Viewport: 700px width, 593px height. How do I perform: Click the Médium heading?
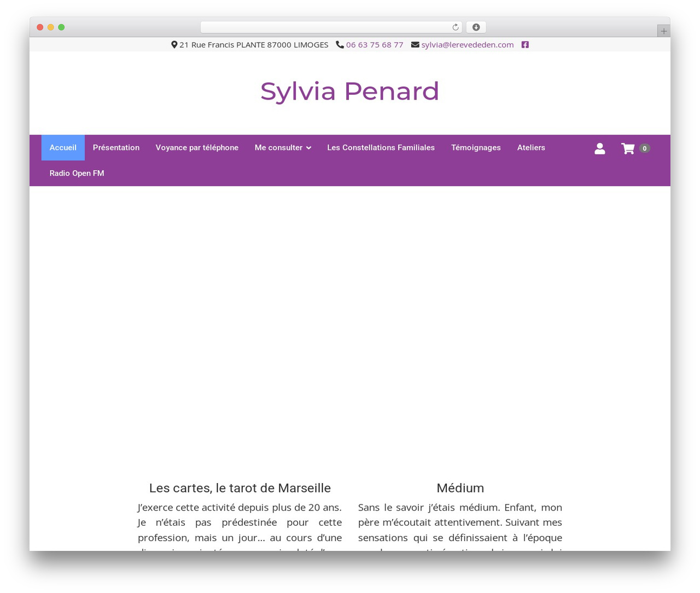[460, 488]
